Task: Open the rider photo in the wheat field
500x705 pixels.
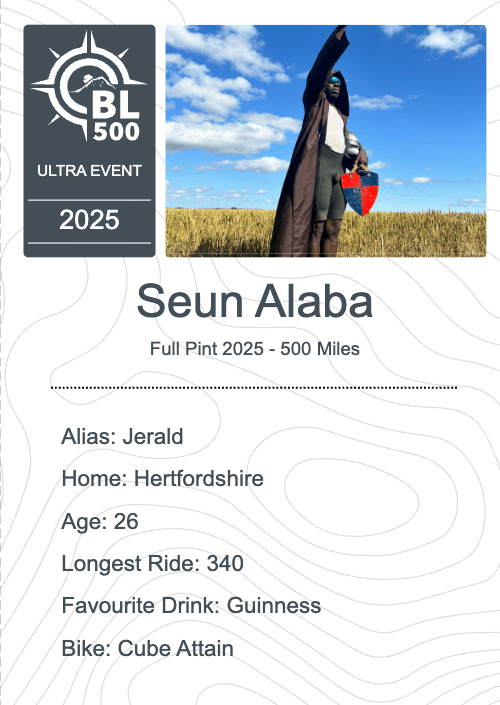Action: [326, 141]
